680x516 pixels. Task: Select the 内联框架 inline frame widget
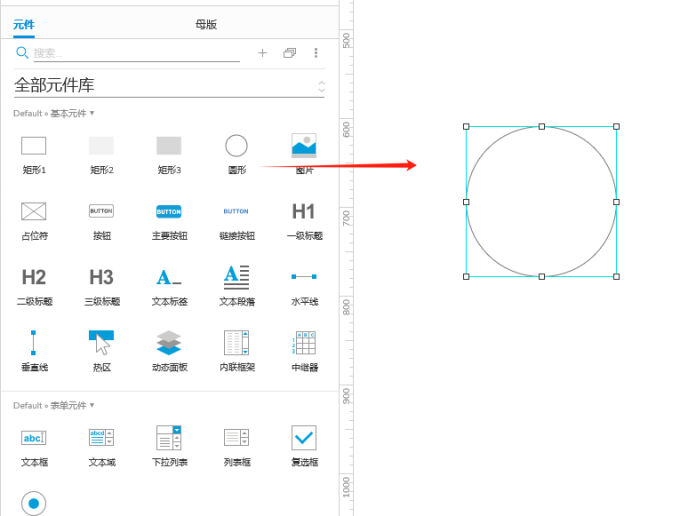(x=237, y=351)
